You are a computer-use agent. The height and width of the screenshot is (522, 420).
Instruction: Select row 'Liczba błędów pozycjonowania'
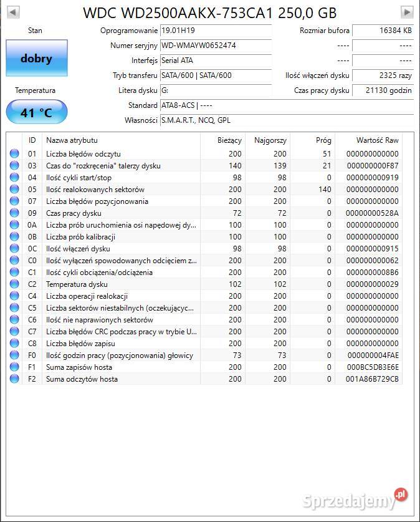coord(204,201)
